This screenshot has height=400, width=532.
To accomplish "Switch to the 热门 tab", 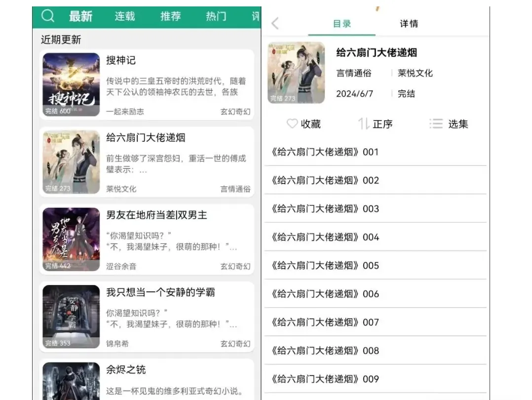I will coord(216,16).
